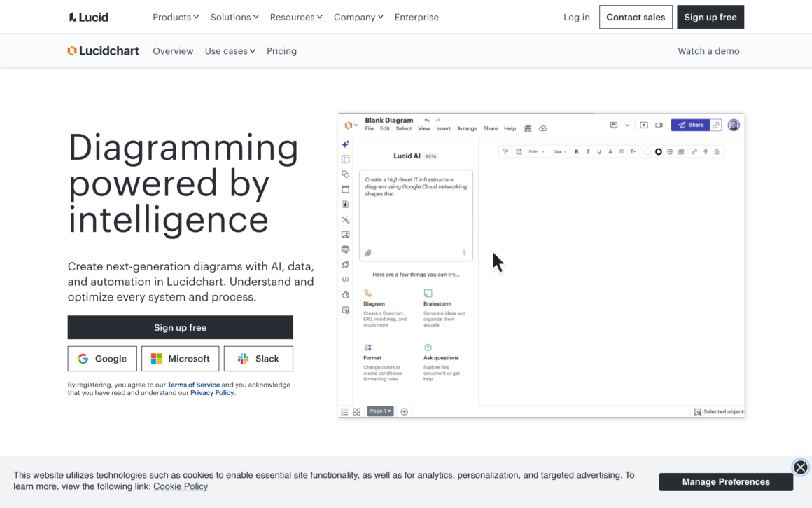
Task: Open the File menu in the demo
Action: (369, 128)
